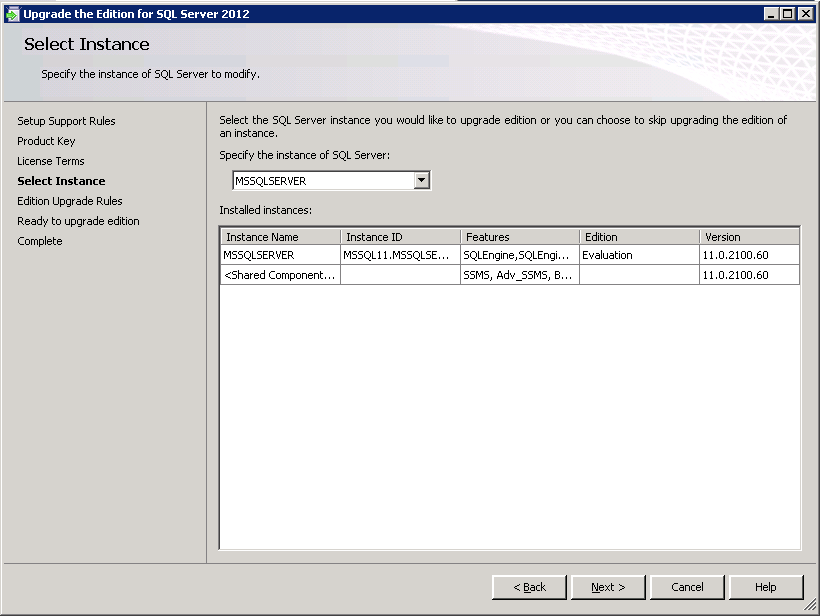Screen dimensions: 820x616
Task: Click the setup icon in the title bar
Action: tap(12, 14)
